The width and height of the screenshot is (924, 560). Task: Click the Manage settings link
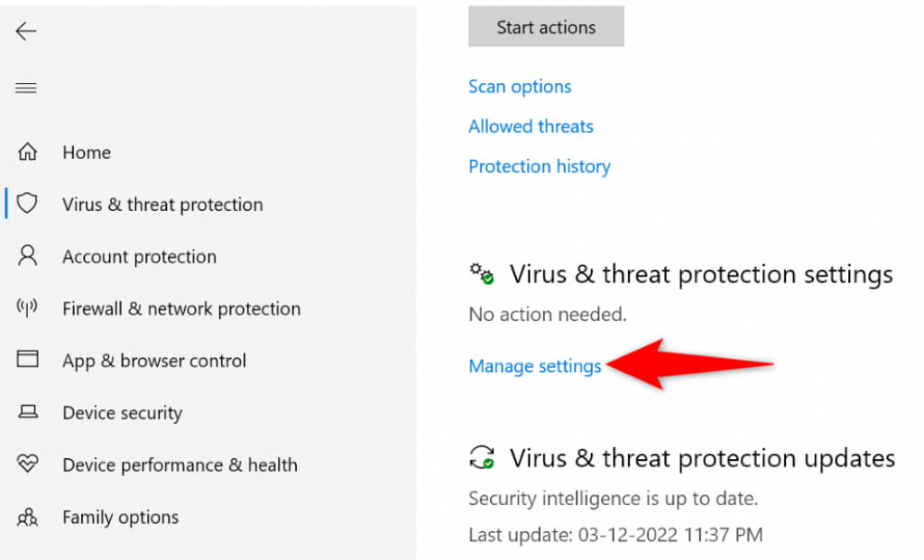(x=534, y=366)
